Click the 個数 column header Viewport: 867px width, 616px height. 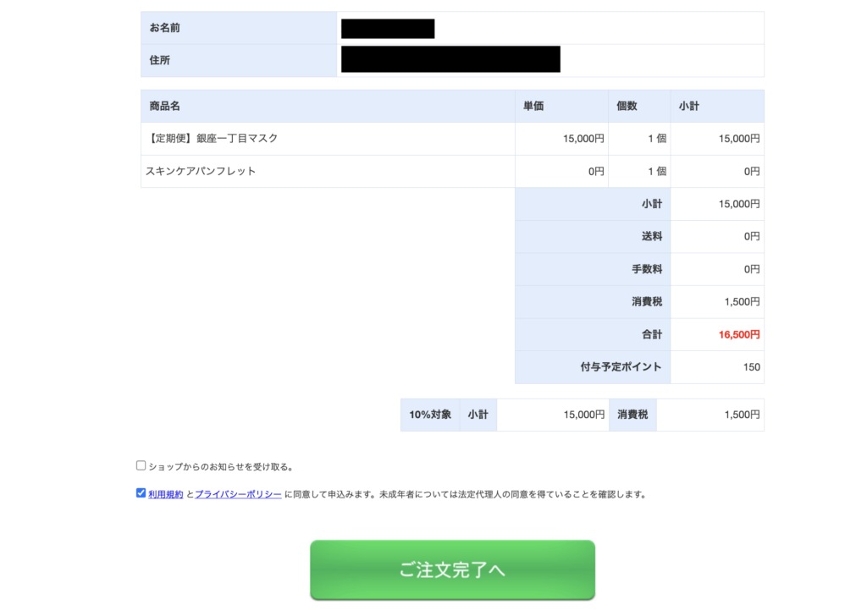(627, 107)
